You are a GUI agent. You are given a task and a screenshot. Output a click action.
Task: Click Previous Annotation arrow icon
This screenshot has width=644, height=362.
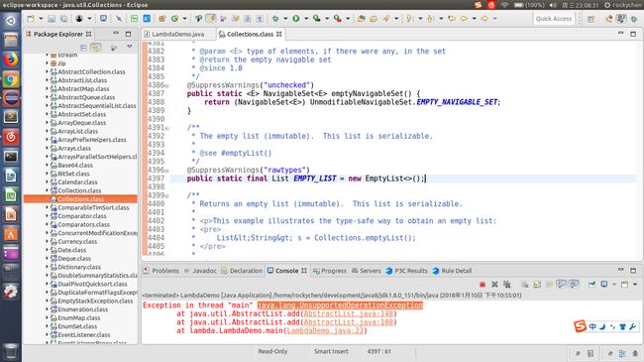430,19
